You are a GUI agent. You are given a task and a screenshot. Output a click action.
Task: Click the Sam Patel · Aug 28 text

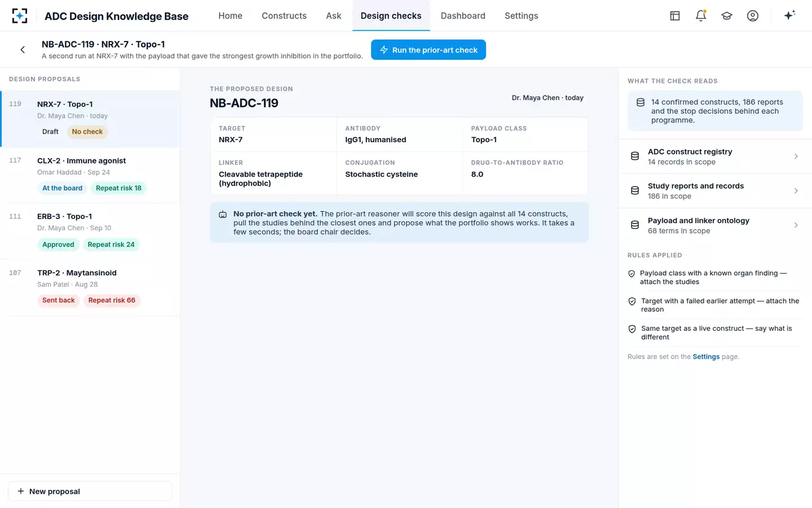67,284
